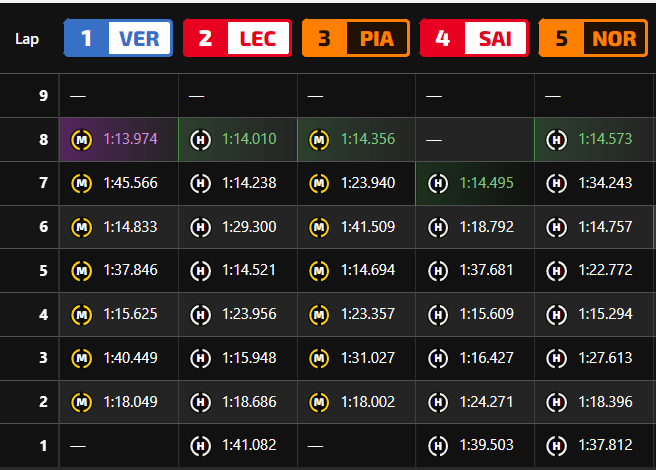Click hard tyre icon on LEC lap 1
The width and height of the screenshot is (656, 470).
point(200,446)
